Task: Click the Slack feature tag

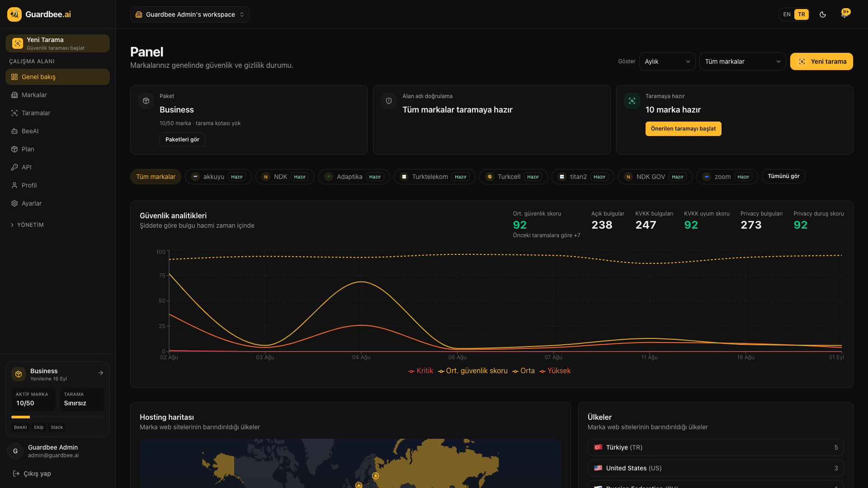Action: pyautogui.click(x=57, y=427)
